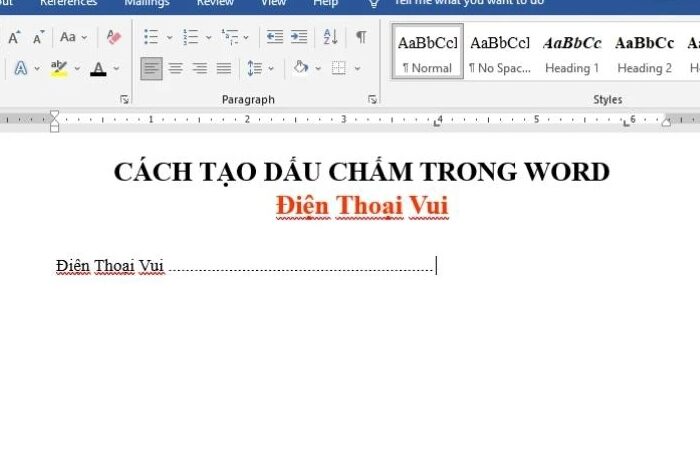Screen dimensions: 700x450
Task: Click the dotted tab leader line
Action: (301, 270)
